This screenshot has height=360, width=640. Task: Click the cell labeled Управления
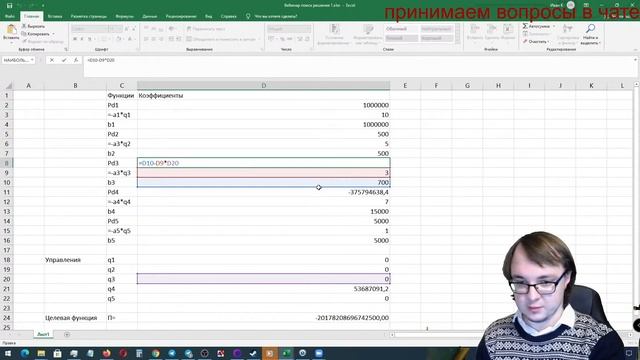pos(75,260)
